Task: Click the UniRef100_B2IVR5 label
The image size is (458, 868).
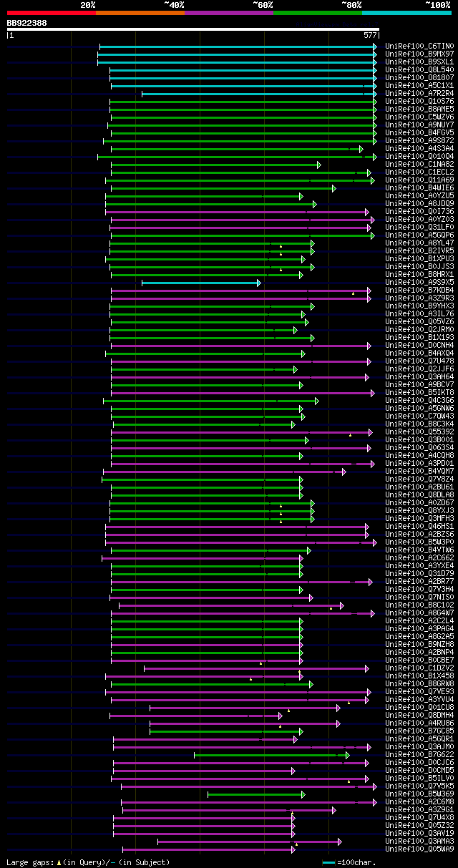Action: point(419,251)
